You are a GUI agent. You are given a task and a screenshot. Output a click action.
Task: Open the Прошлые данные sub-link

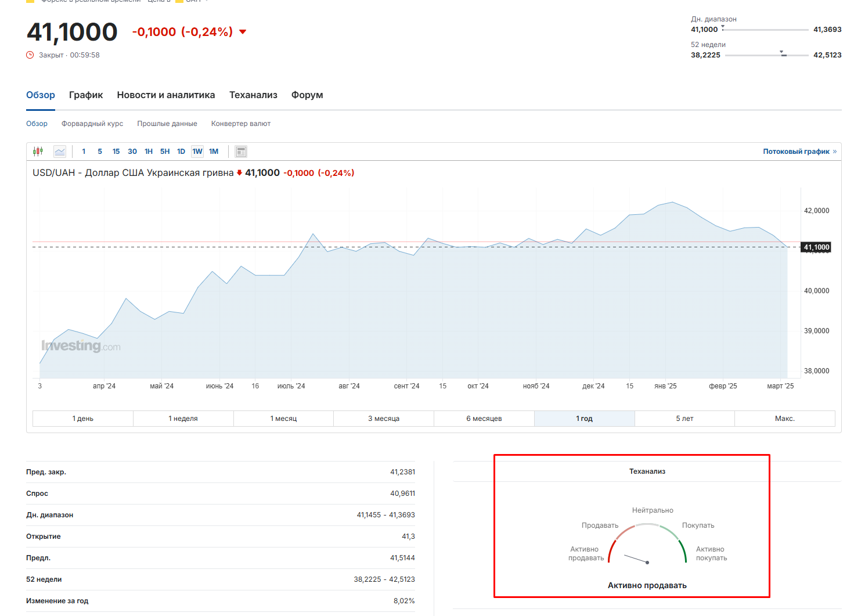pyautogui.click(x=167, y=124)
